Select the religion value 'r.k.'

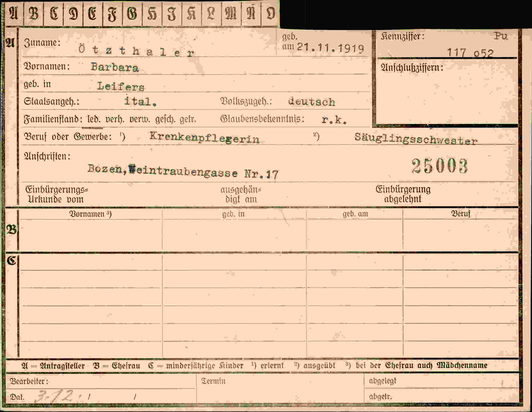tap(334, 120)
